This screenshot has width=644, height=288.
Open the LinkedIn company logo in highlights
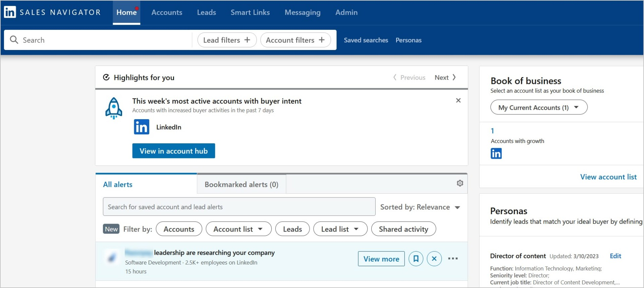point(142,127)
